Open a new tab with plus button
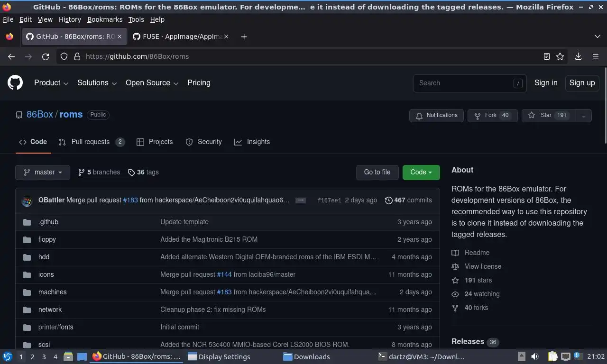607x364 pixels. pos(244,36)
